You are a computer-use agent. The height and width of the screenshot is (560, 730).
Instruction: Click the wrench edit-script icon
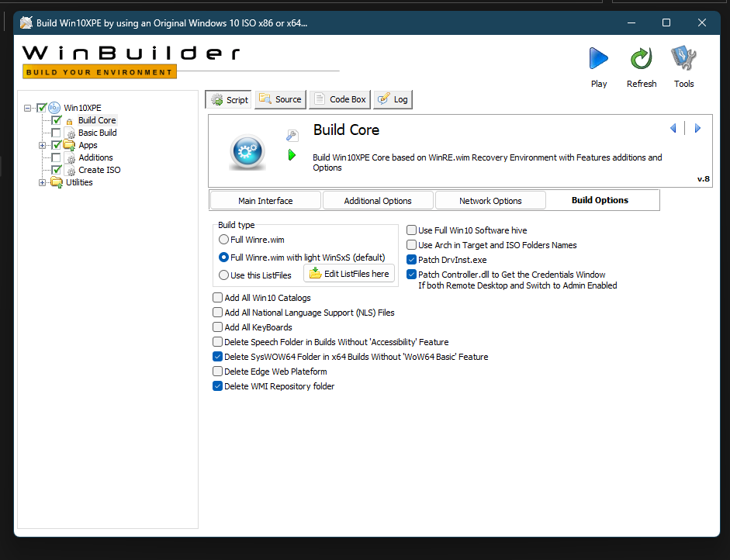292,136
